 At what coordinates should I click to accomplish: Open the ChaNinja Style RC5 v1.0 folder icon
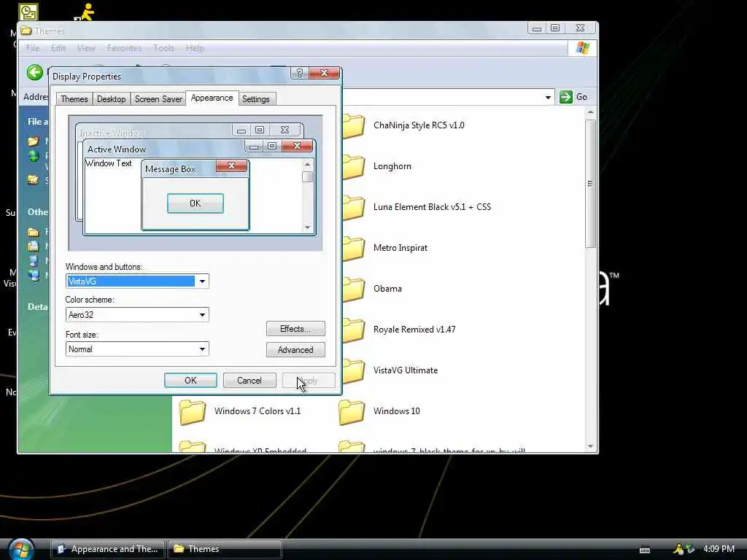tap(354, 125)
